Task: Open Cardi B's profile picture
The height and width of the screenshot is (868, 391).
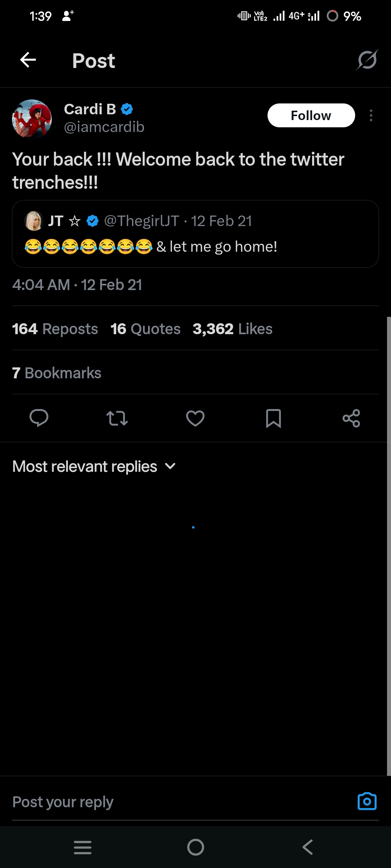Action: [x=32, y=119]
